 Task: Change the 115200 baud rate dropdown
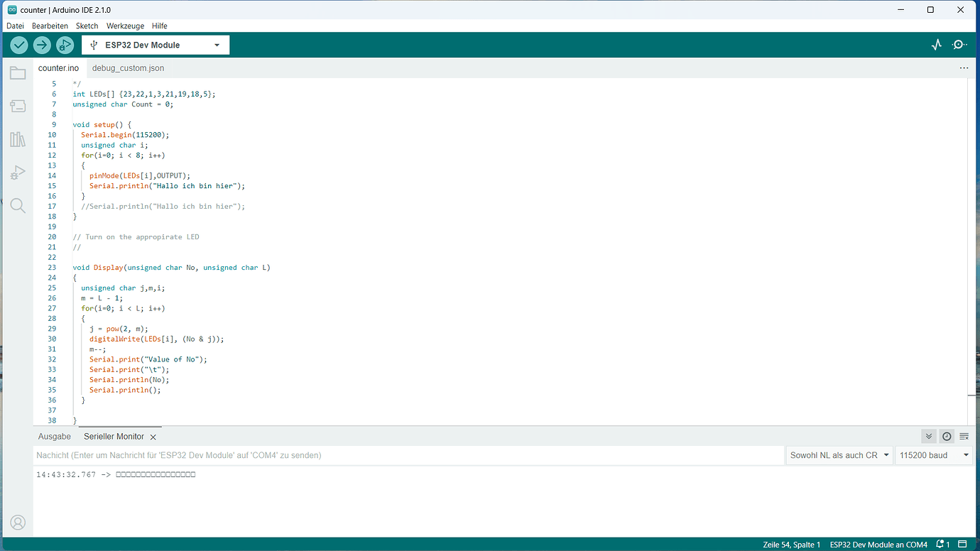934,455
